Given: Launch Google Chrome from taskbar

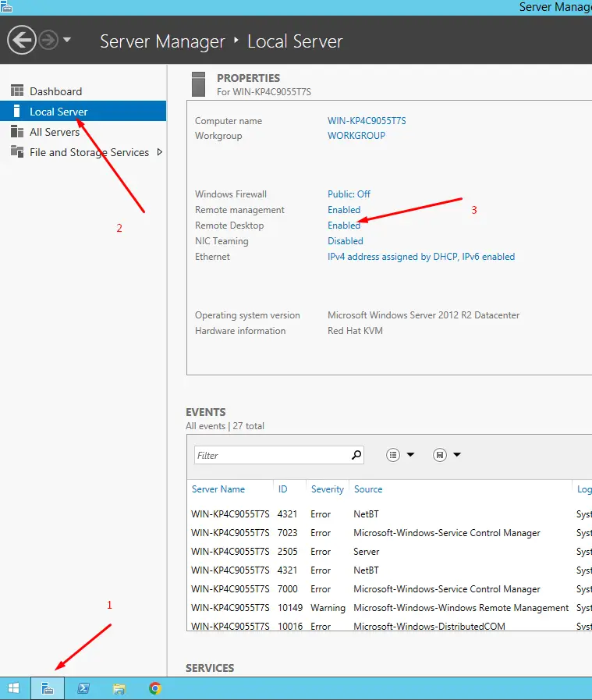Looking at the screenshot, I should 154,688.
